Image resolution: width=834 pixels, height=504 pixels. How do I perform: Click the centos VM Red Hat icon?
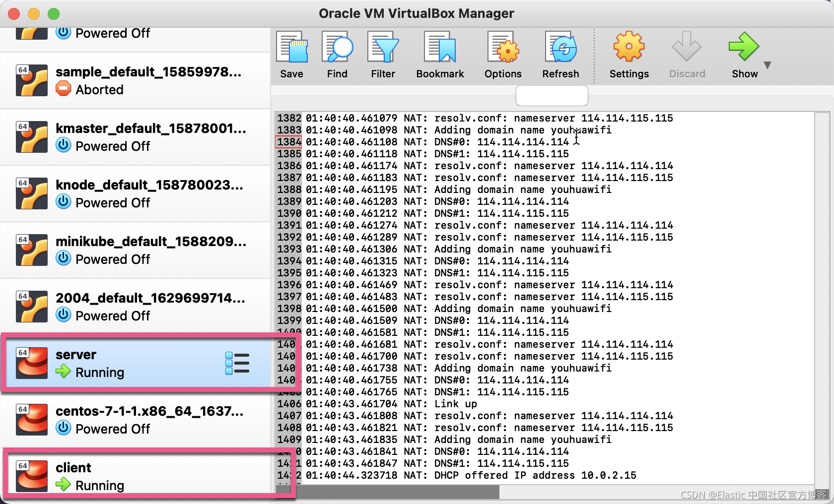point(32,420)
